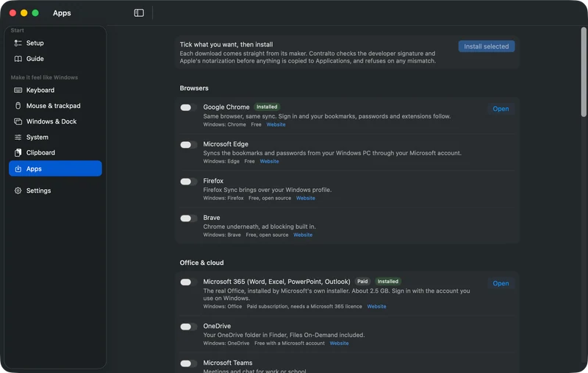Toggle the Microsoft 365 switch
This screenshot has width=588, height=373.
point(188,283)
